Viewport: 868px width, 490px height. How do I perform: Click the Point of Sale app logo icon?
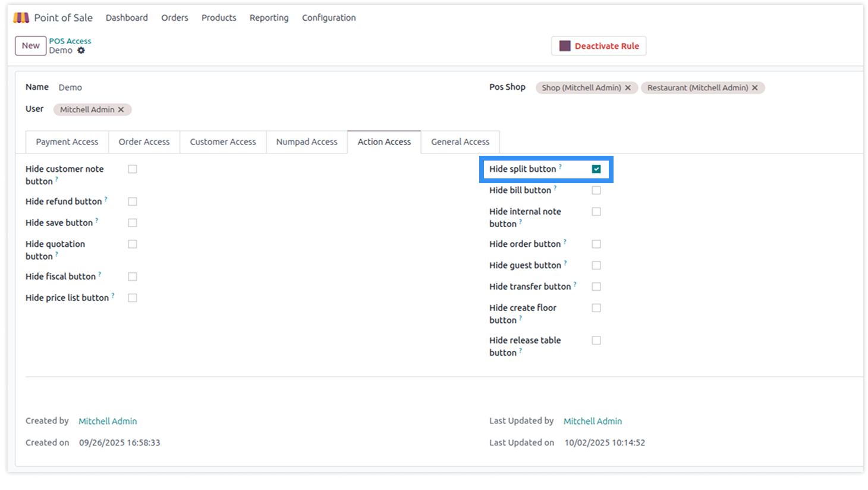click(21, 18)
